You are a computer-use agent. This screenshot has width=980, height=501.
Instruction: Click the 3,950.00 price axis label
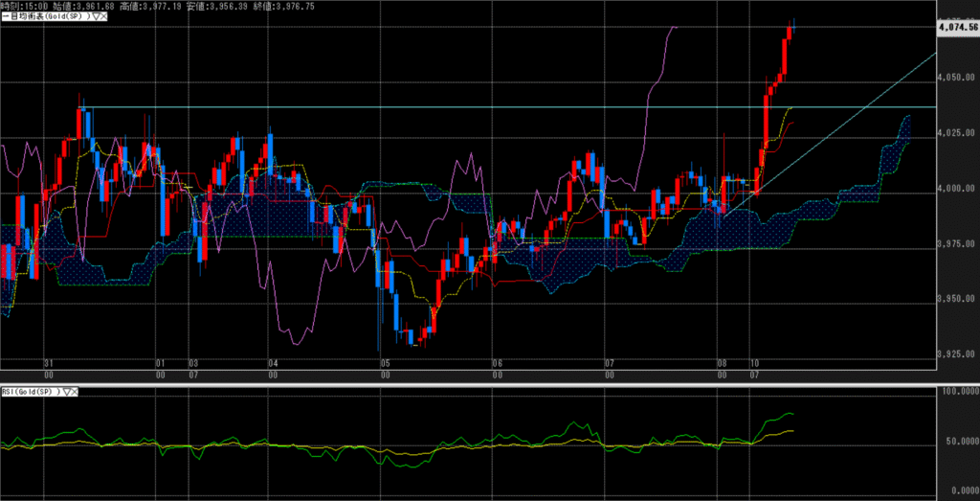tap(957, 300)
